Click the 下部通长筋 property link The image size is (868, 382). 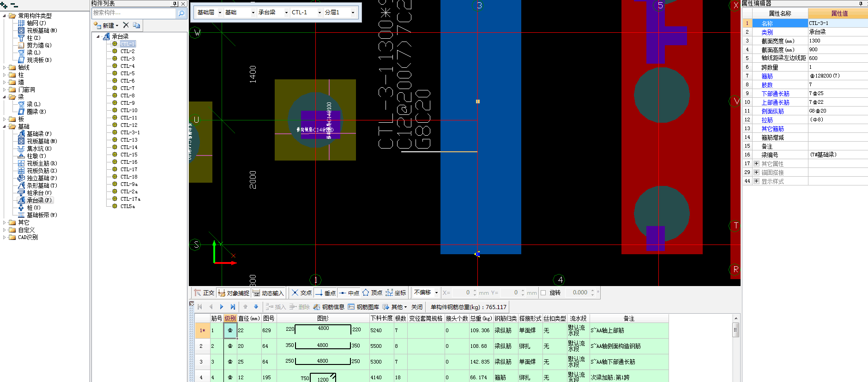click(775, 94)
